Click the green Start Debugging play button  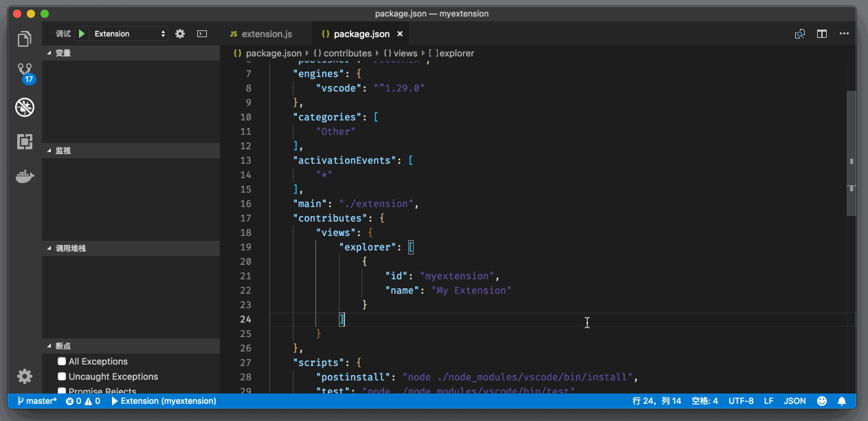coord(82,34)
